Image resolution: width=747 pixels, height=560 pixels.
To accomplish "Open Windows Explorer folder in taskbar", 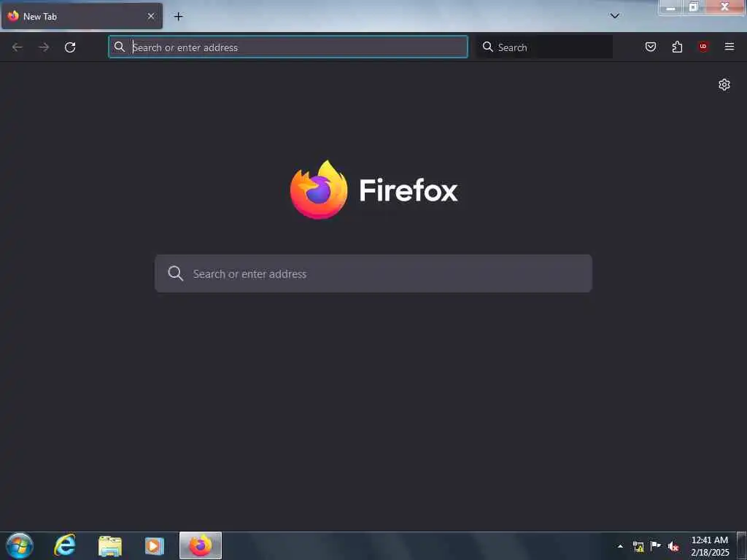I will [x=110, y=546].
